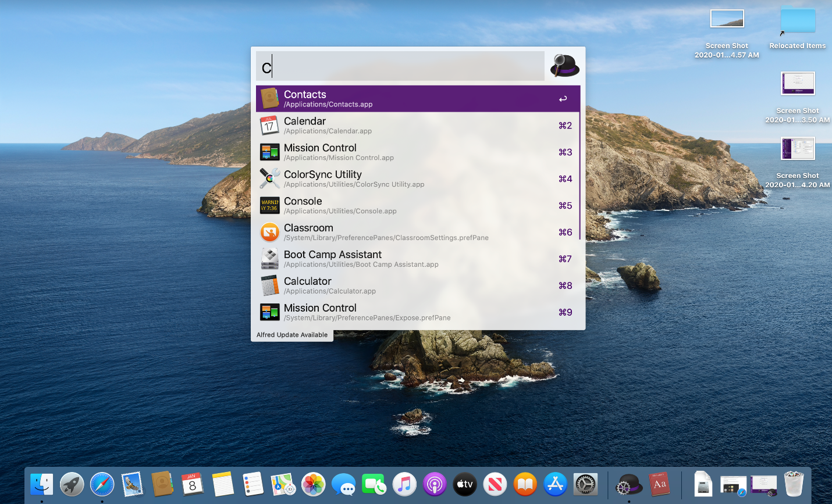Open the Photos app in Dock
Viewport: 832px width, 504px height.
[x=314, y=484]
